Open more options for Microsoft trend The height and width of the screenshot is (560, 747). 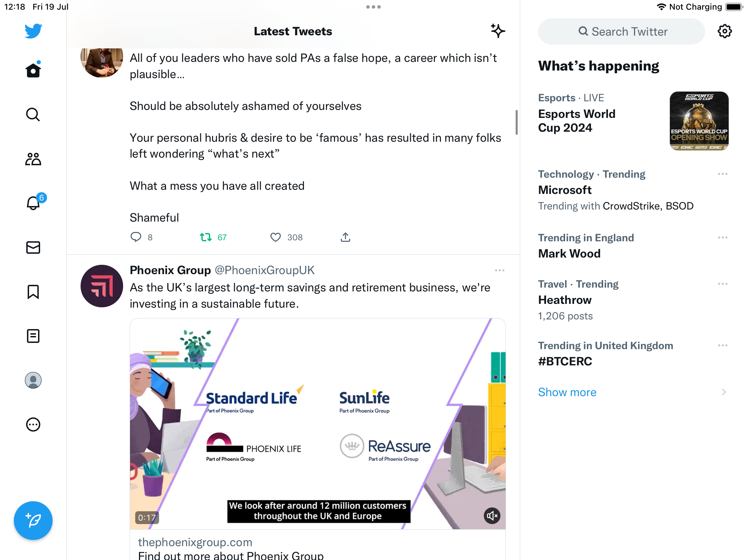pyautogui.click(x=722, y=174)
